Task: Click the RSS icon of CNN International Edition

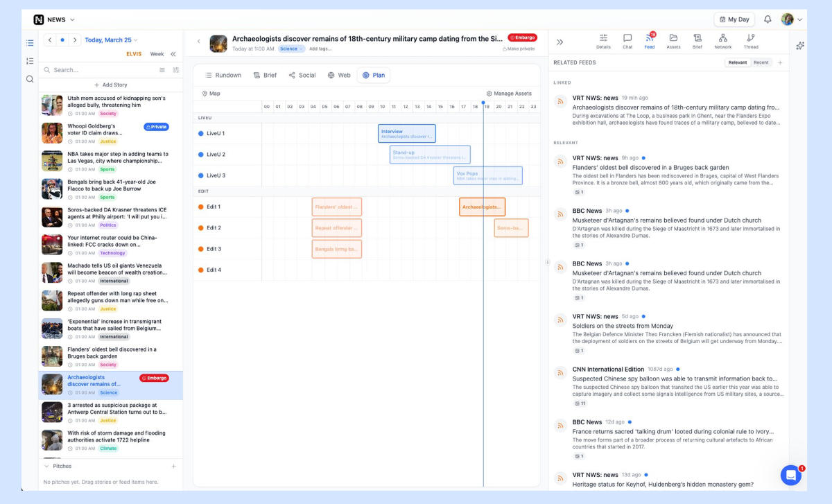Action: point(560,374)
